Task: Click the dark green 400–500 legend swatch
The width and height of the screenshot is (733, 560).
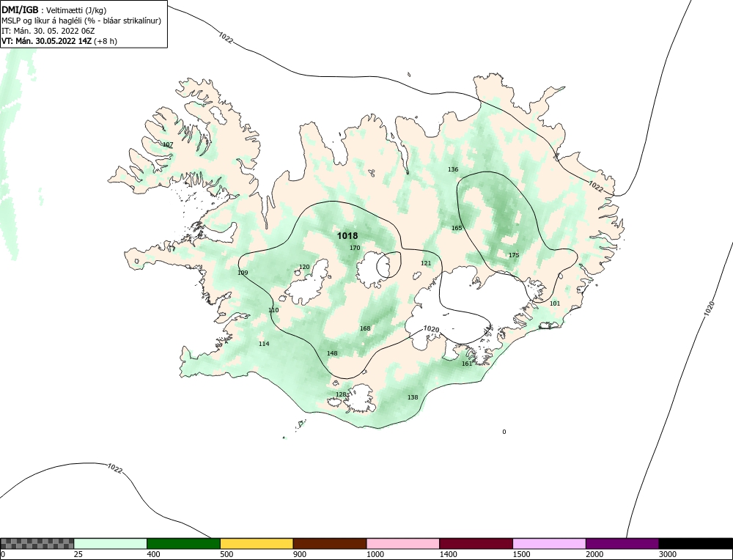Action: coord(183,543)
